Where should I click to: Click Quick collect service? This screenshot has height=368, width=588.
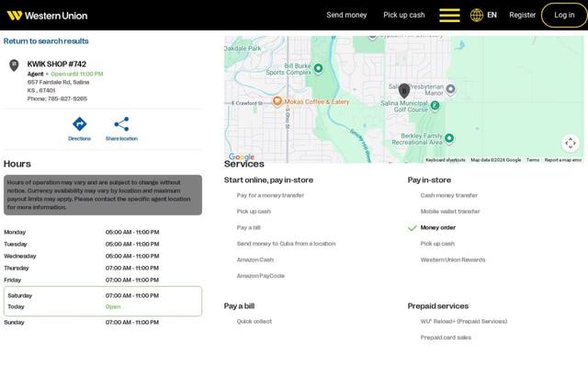point(254,321)
